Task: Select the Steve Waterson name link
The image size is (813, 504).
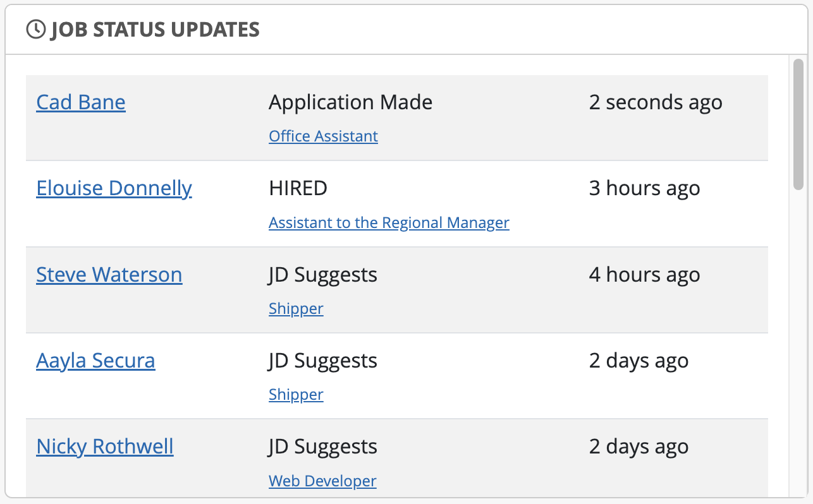Action: click(109, 275)
